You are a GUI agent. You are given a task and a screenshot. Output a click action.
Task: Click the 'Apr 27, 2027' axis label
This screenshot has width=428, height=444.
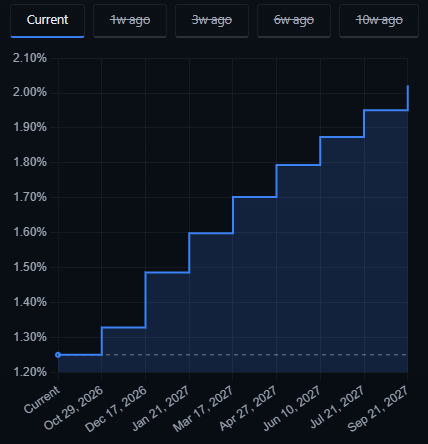point(248,408)
